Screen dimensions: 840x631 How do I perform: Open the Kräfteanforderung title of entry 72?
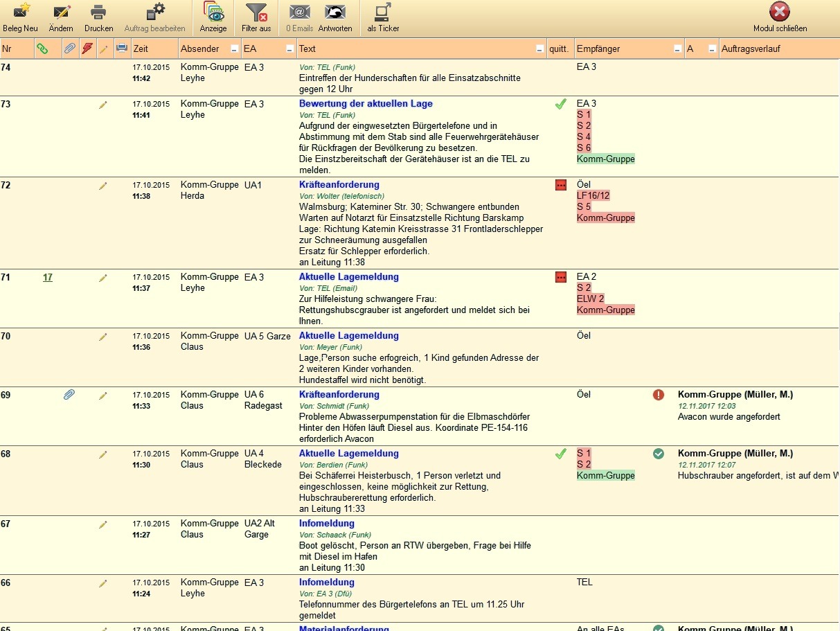pyautogui.click(x=339, y=185)
